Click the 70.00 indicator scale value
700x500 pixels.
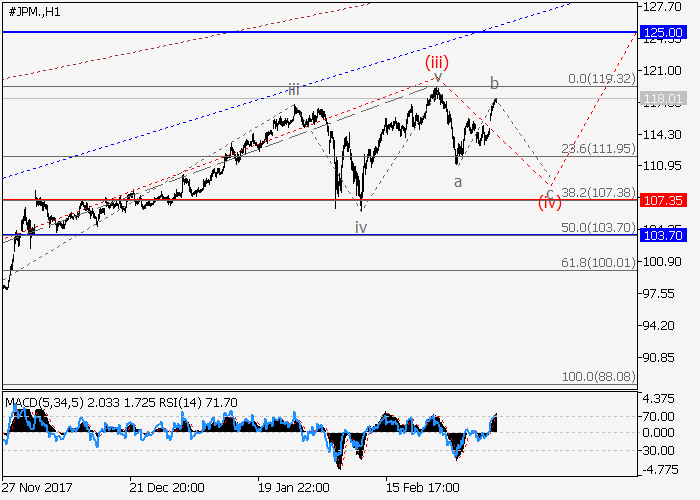pos(658,417)
